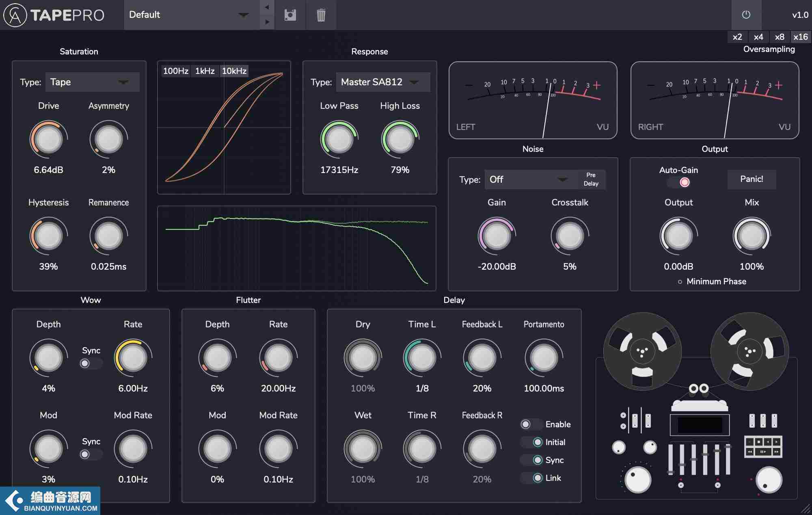Image resolution: width=812 pixels, height=515 pixels.
Task: Click the Remanence knob
Action: pyautogui.click(x=108, y=236)
